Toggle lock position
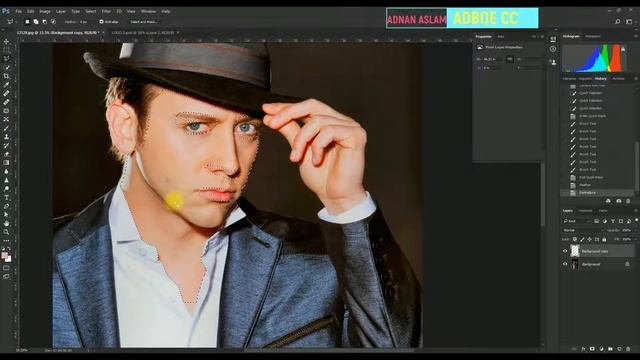640x360 pixels. point(589,239)
